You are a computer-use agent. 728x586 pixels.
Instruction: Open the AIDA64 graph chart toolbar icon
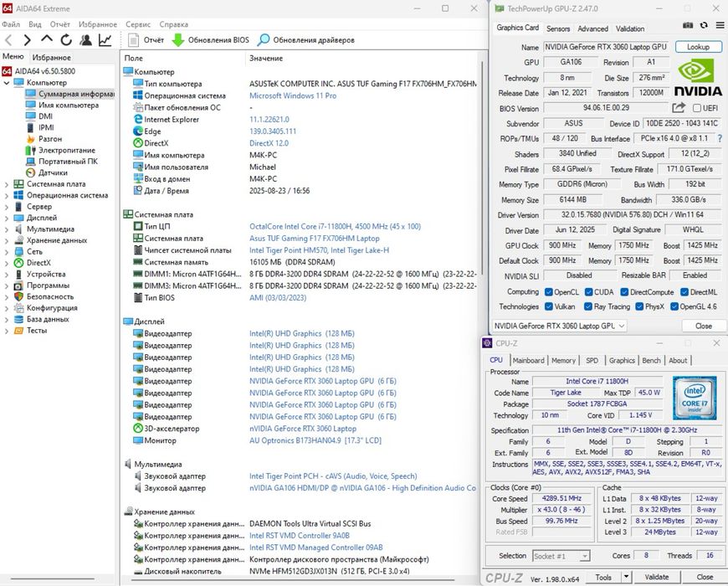click(x=105, y=39)
